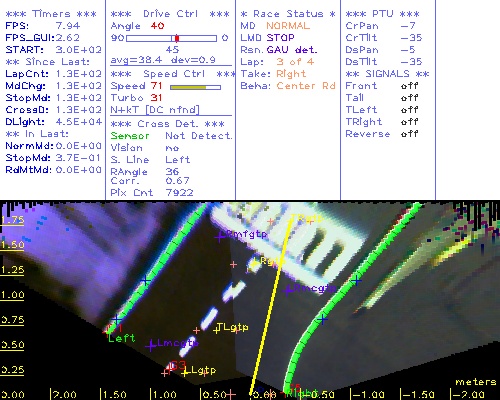Select the Rgtp yellow marker
The image size is (500, 400).
coord(255,264)
